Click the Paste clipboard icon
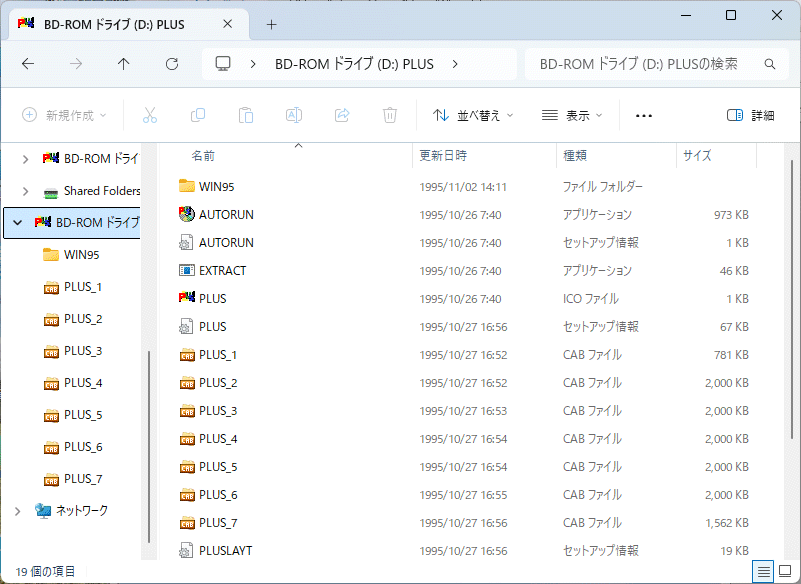This screenshot has width=801, height=584. pyautogui.click(x=246, y=115)
